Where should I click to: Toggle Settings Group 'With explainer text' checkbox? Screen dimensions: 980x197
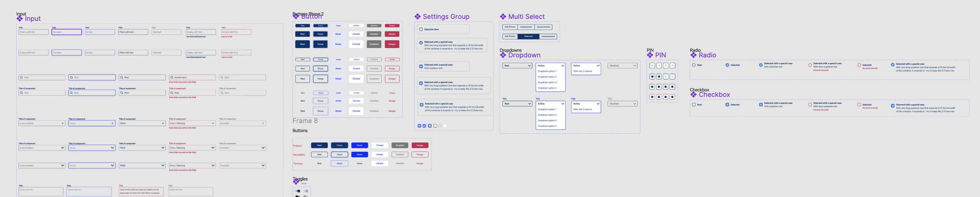(421, 66)
